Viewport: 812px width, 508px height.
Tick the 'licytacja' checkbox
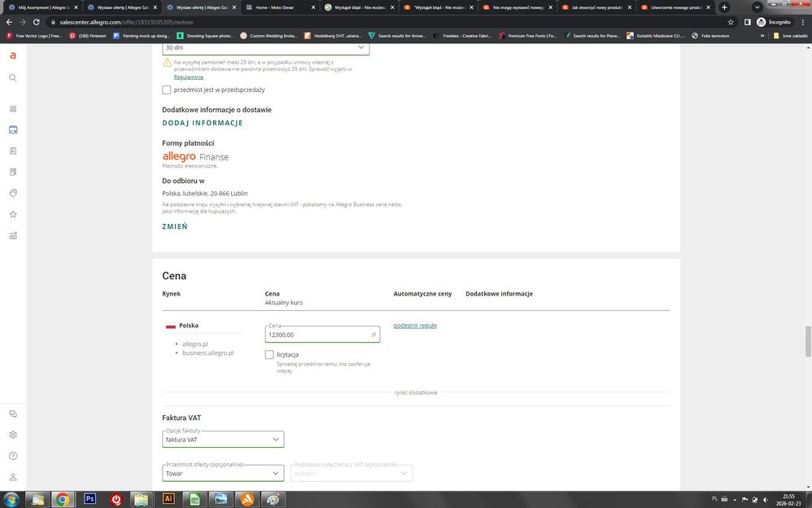point(269,355)
